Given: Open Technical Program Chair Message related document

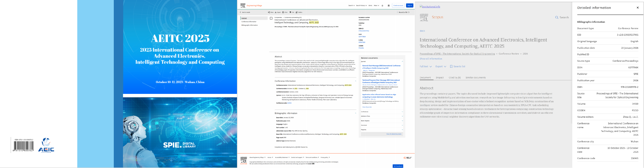Looking at the screenshot, I should tap(381, 81).
